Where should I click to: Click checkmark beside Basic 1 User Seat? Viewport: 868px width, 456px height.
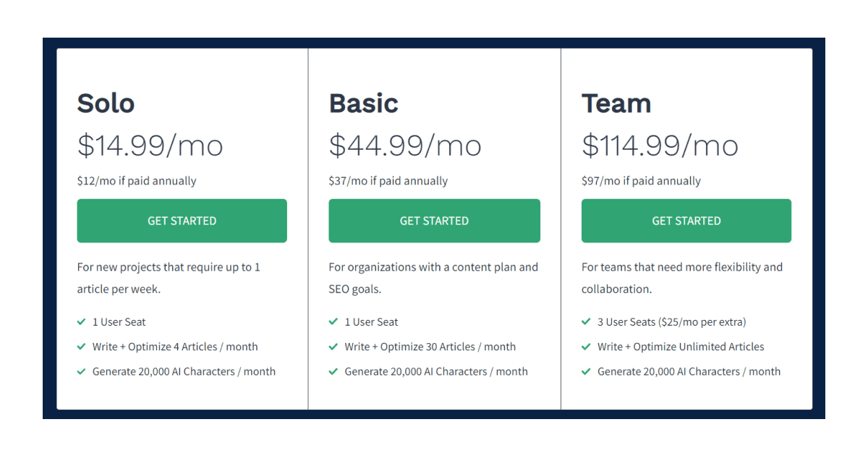coord(333,322)
